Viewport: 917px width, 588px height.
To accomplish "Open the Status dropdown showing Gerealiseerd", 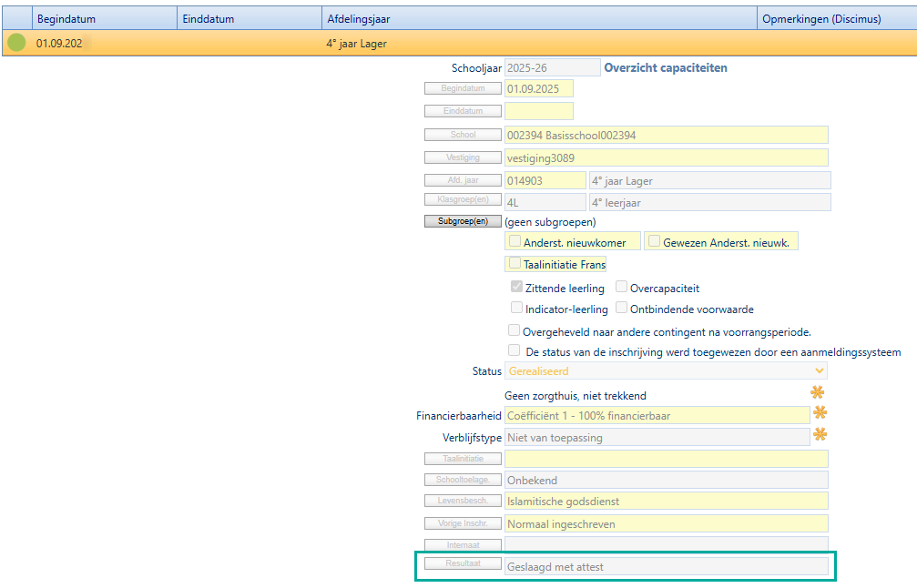I will pyautogui.click(x=666, y=371).
